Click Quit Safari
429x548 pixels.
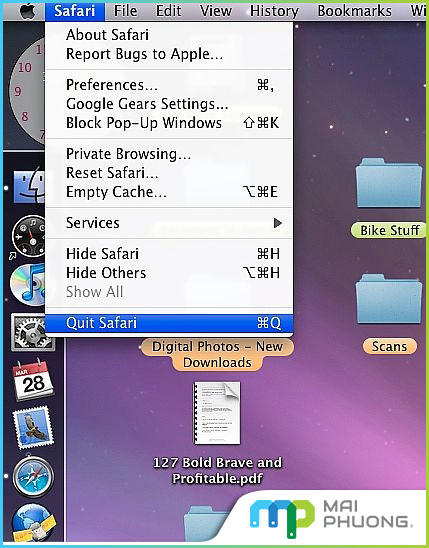coord(169,323)
